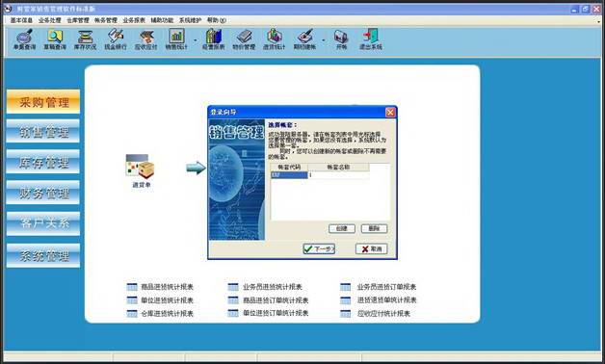This screenshot has width=605, height=364.
Task: Switch to 销售管理 sidebar module
Action: [x=43, y=132]
